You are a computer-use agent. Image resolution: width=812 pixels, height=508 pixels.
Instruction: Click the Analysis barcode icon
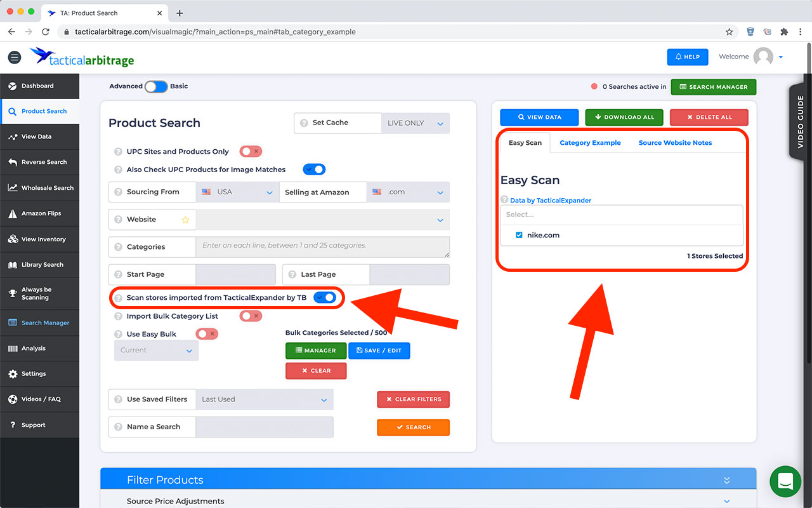coord(13,349)
